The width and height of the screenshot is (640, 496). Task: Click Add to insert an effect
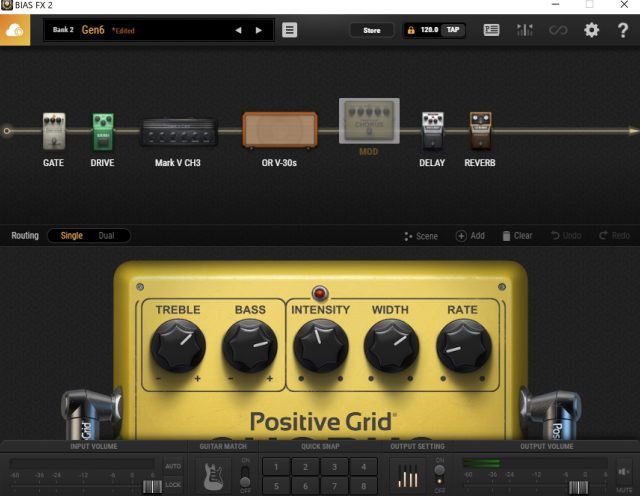[x=470, y=236]
